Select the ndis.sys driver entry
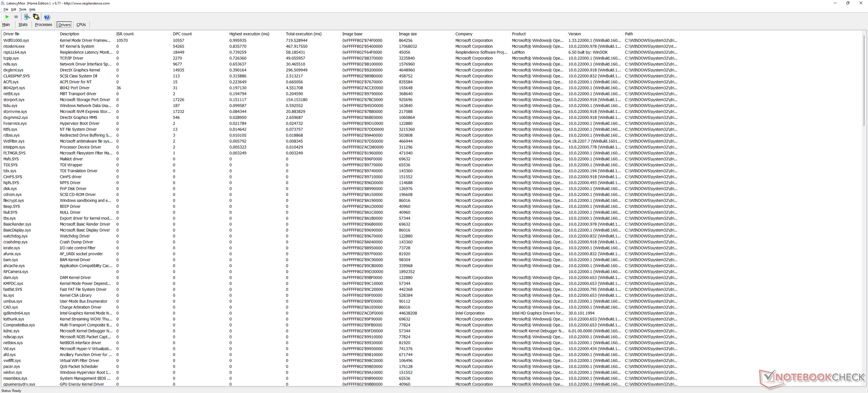This screenshot has width=868, height=393. (10, 64)
